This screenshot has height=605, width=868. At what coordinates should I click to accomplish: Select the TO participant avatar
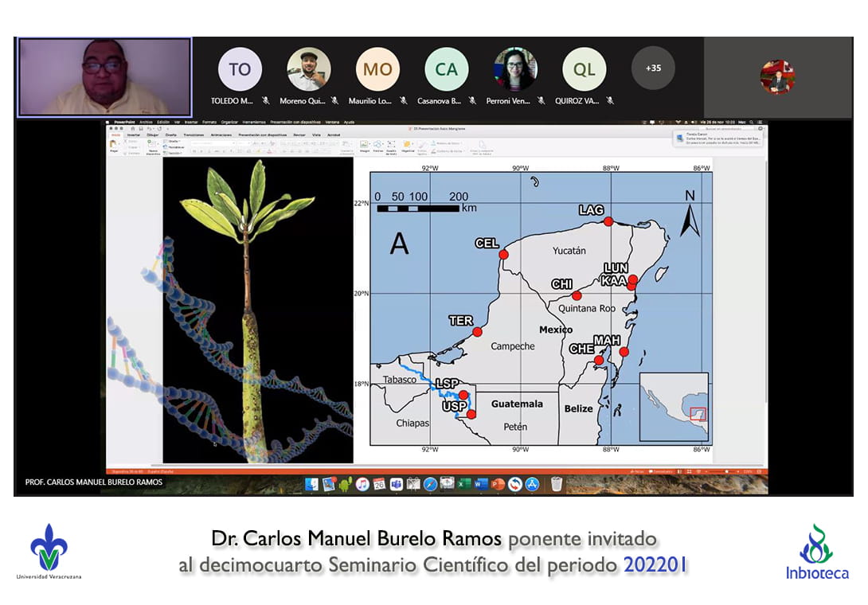tap(240, 69)
